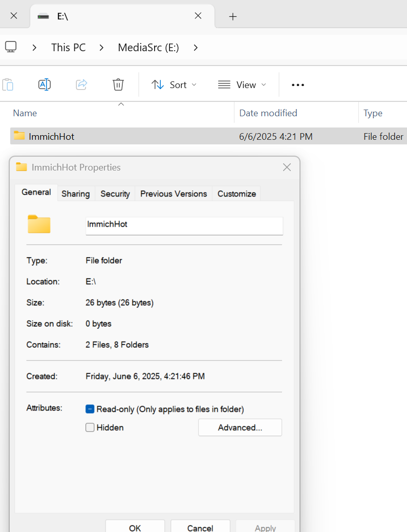Switch to the Customize tab

click(237, 194)
